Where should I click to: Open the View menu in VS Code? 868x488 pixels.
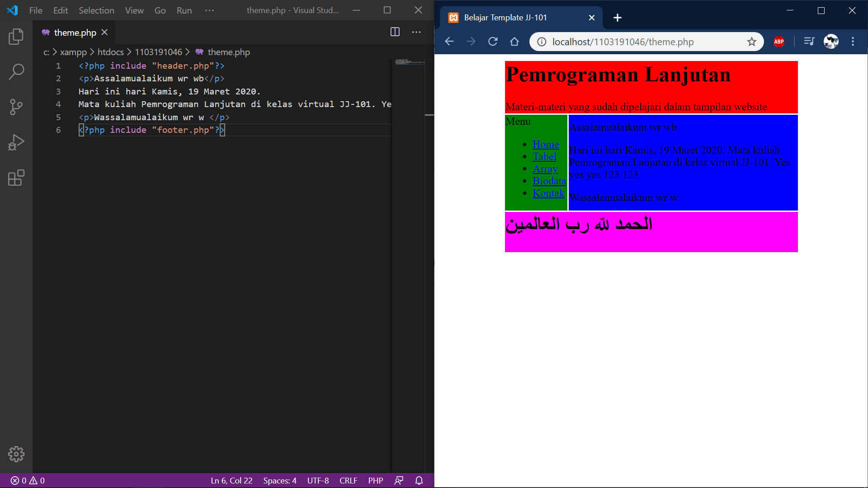(134, 10)
